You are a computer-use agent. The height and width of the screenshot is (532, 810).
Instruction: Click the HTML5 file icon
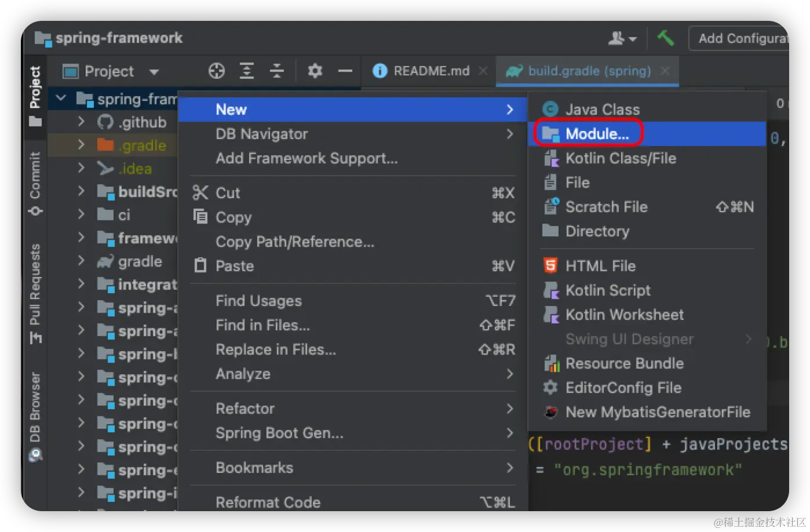(550, 266)
